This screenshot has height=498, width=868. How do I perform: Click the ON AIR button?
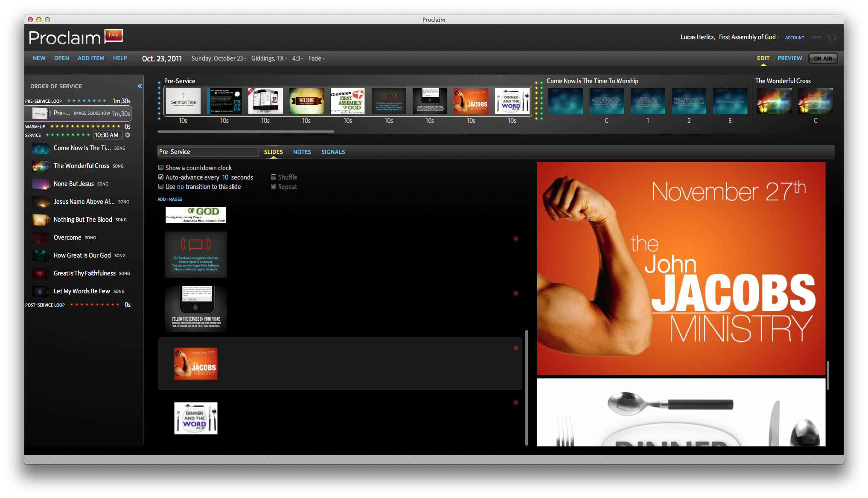(x=822, y=58)
